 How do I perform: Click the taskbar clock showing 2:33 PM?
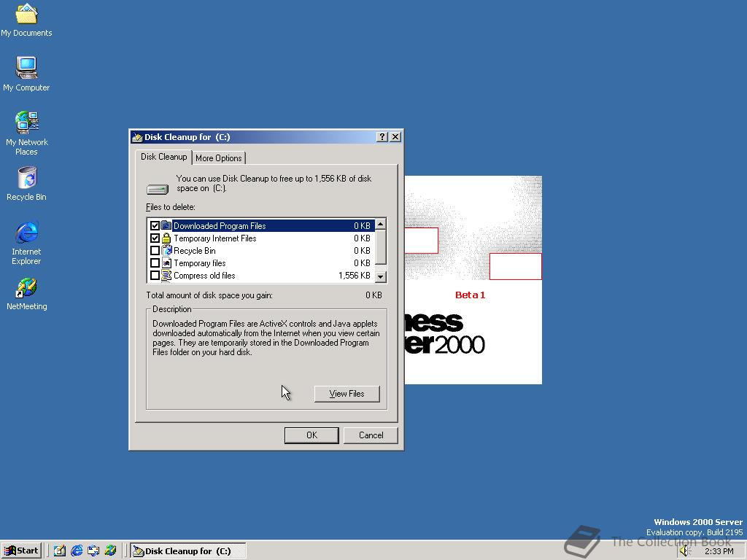click(719, 551)
